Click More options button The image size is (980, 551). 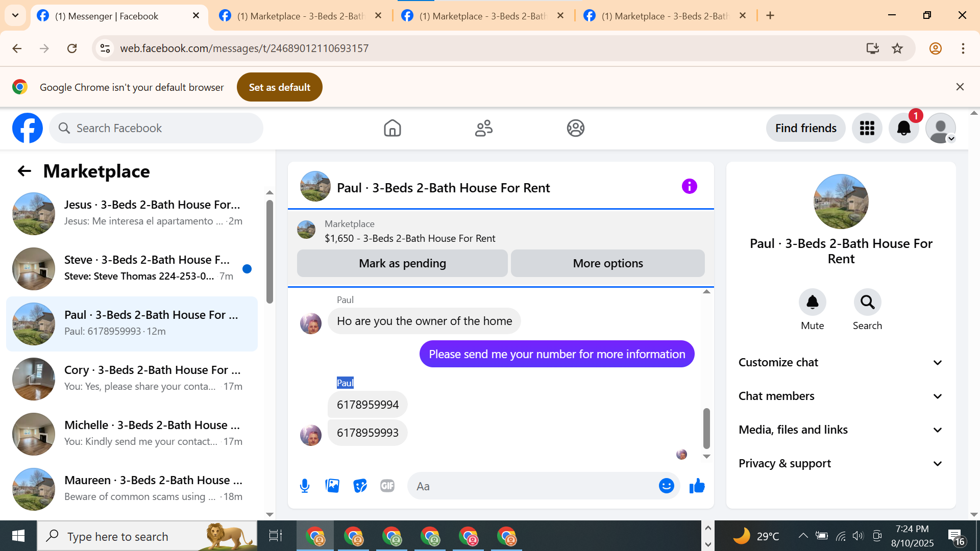pyautogui.click(x=607, y=263)
